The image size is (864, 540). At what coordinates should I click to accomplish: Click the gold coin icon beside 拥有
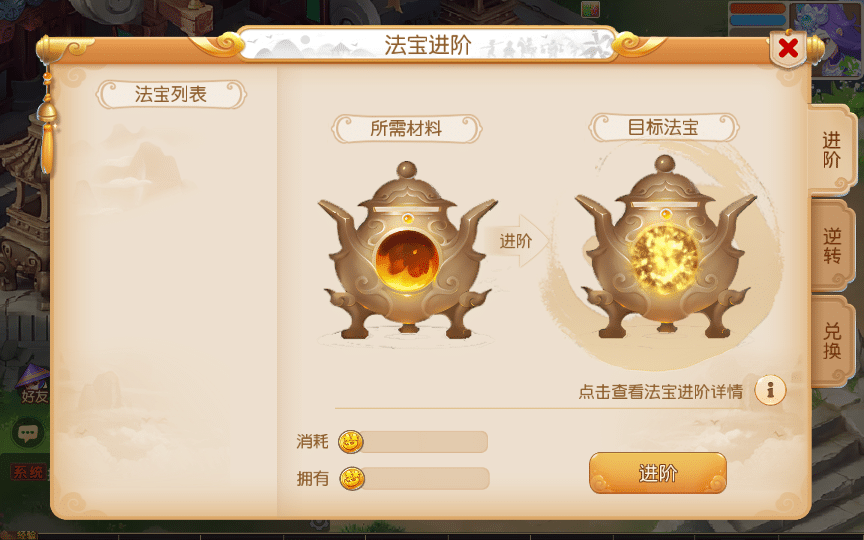[x=352, y=479]
